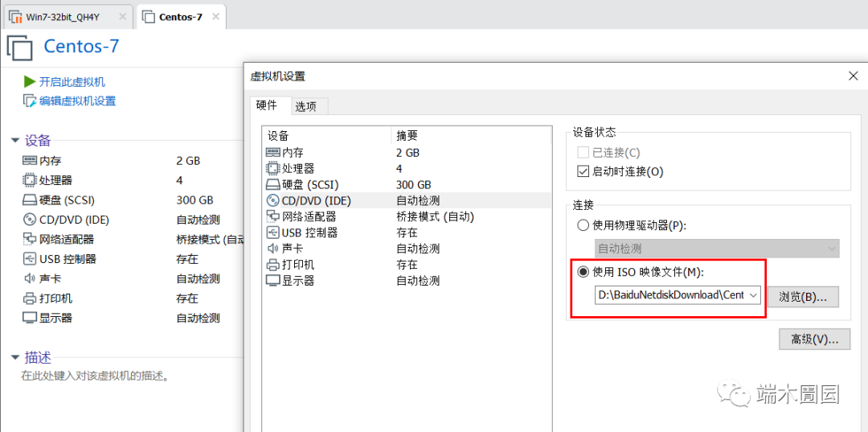Click the network adapter icon in main window list
Viewport: 868px width, 432px height.
point(30,239)
